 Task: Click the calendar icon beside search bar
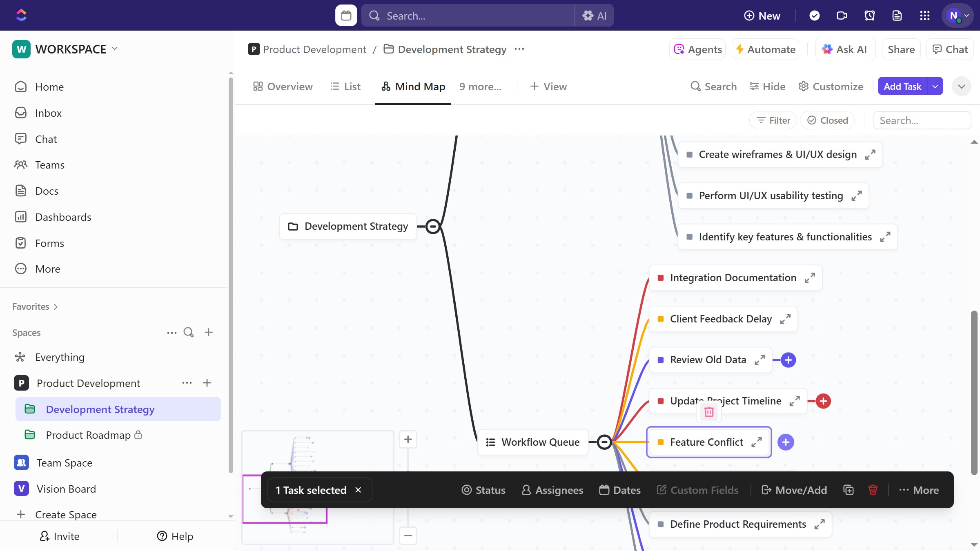coord(346,16)
